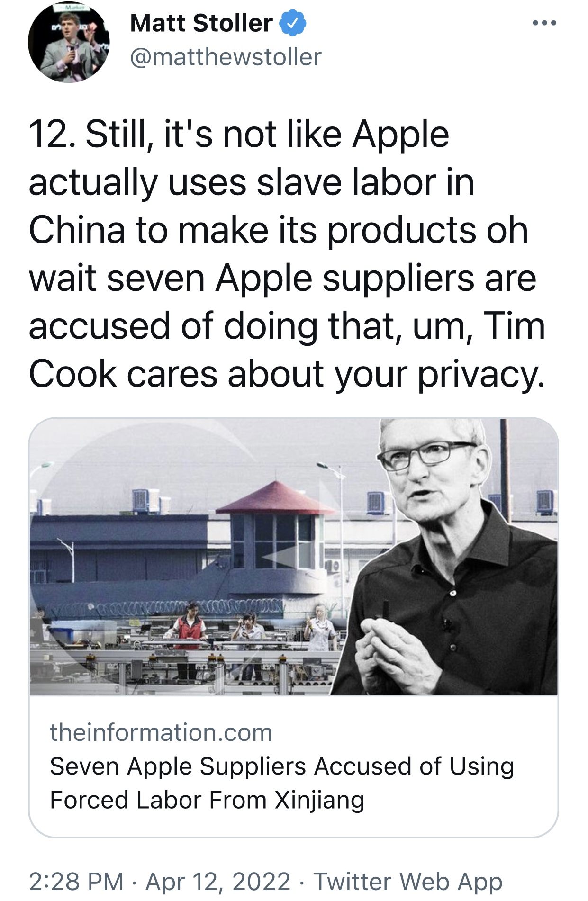Click 'Forced Labor From Xinjiang' title line
This screenshot has height=901, width=588.
point(207,800)
